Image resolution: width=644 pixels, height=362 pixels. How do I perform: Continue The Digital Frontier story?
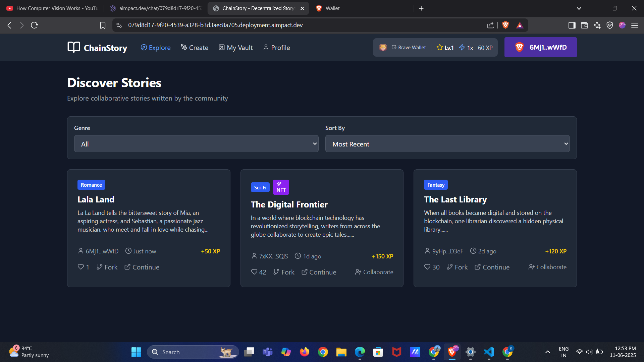point(319,272)
